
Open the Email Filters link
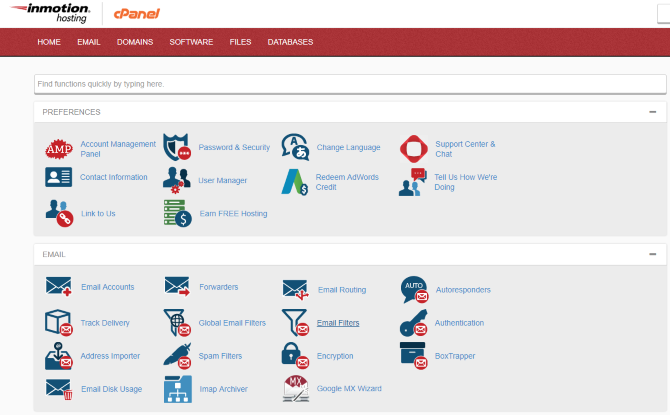[x=338, y=323]
